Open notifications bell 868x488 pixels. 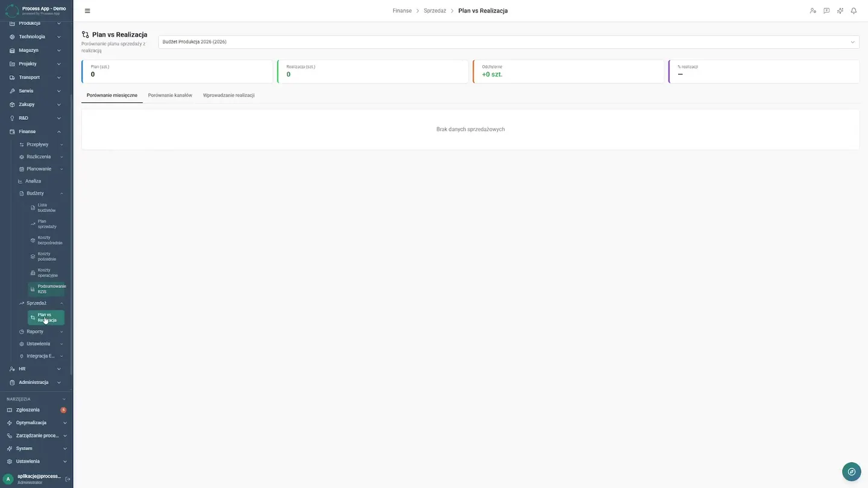click(854, 11)
